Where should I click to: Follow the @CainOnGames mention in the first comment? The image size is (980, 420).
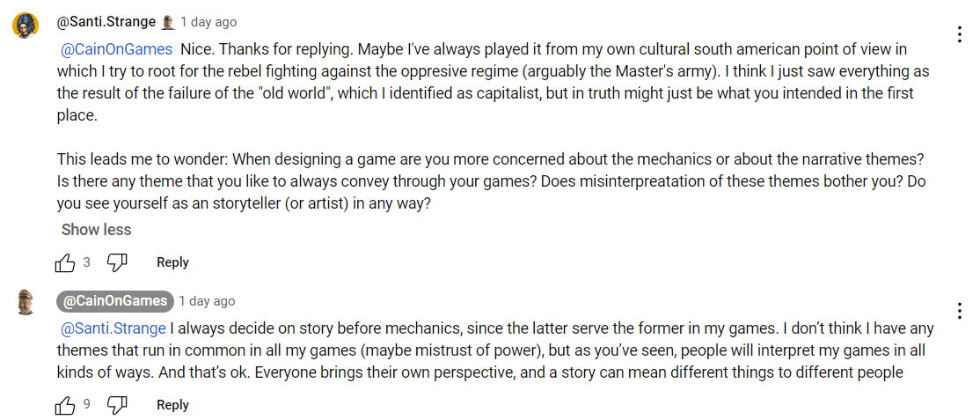click(x=116, y=49)
